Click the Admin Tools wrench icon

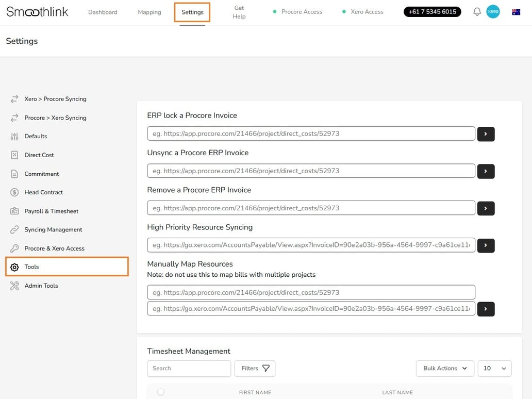(x=14, y=286)
